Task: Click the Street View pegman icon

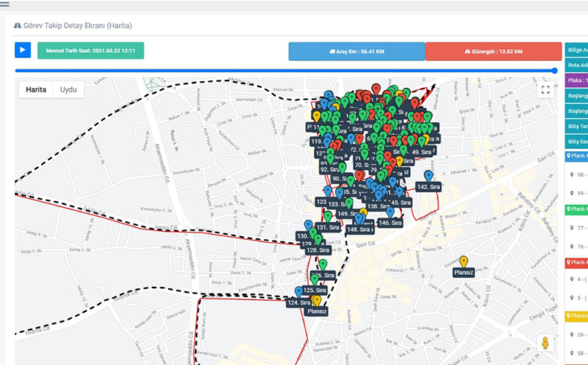Action: (546, 343)
